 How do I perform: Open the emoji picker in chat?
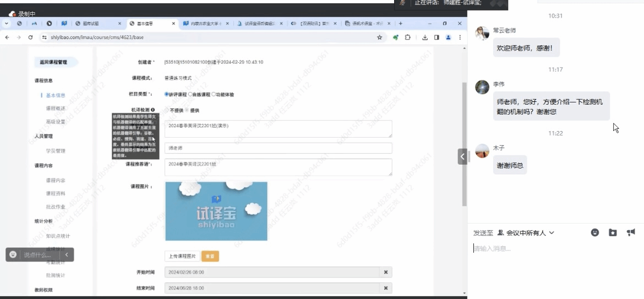pyautogui.click(x=595, y=232)
